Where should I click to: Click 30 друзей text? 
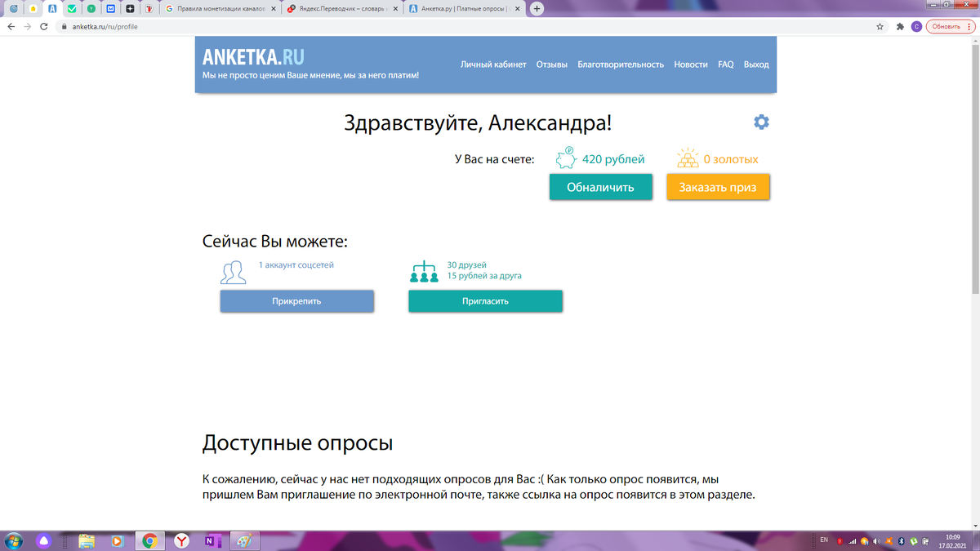coord(467,265)
